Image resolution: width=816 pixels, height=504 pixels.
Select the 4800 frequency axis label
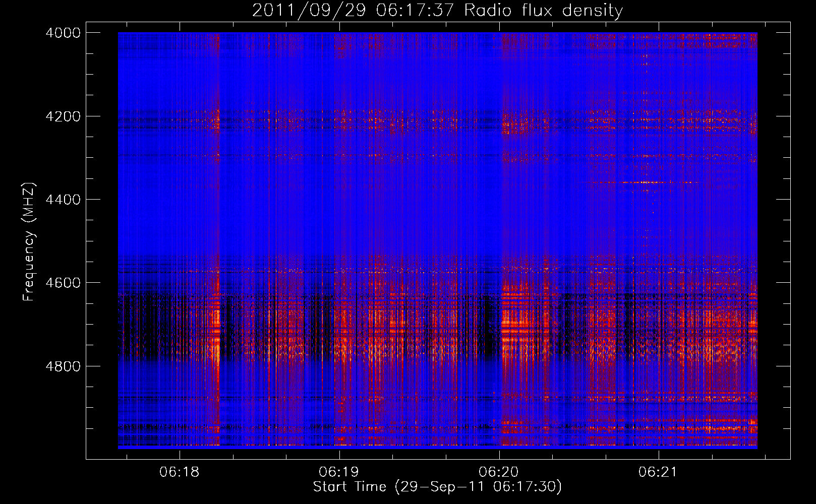click(x=63, y=366)
